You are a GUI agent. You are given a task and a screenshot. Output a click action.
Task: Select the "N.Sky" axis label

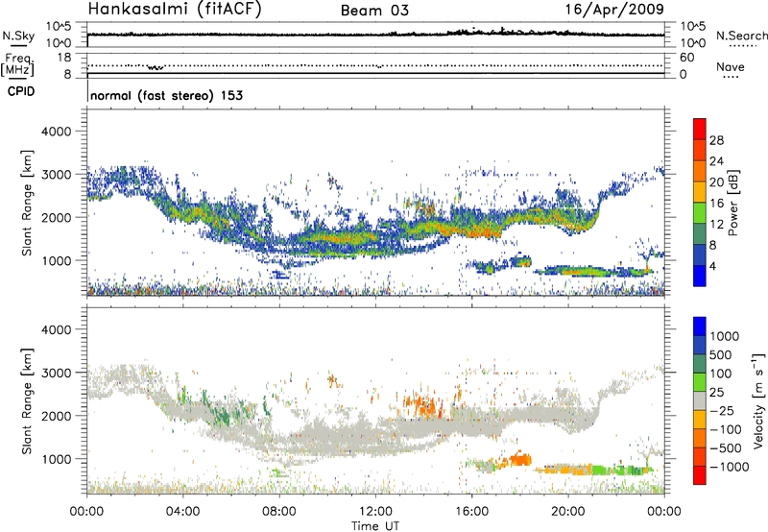click(18, 36)
